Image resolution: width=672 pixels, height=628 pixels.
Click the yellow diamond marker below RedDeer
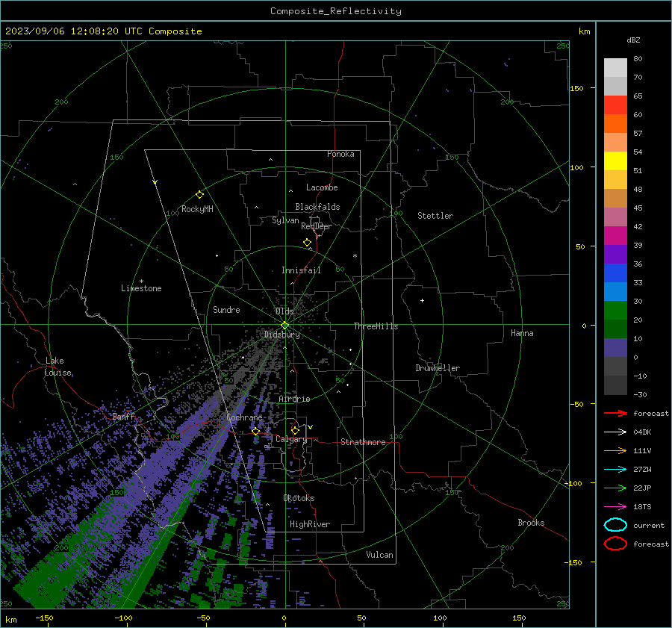(x=307, y=242)
